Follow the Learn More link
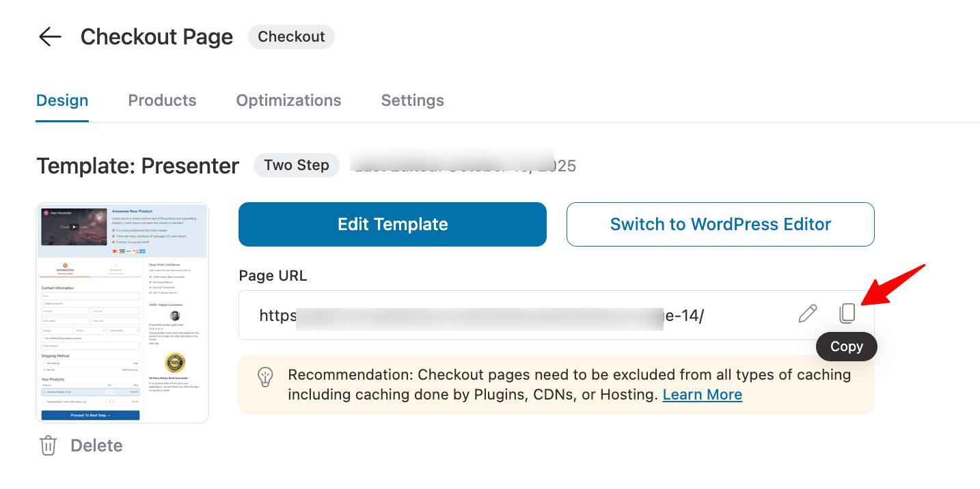This screenshot has width=980, height=489. point(702,395)
